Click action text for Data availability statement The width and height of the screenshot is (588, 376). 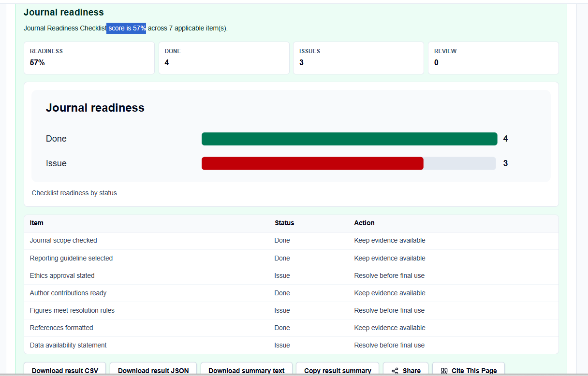(x=389, y=345)
